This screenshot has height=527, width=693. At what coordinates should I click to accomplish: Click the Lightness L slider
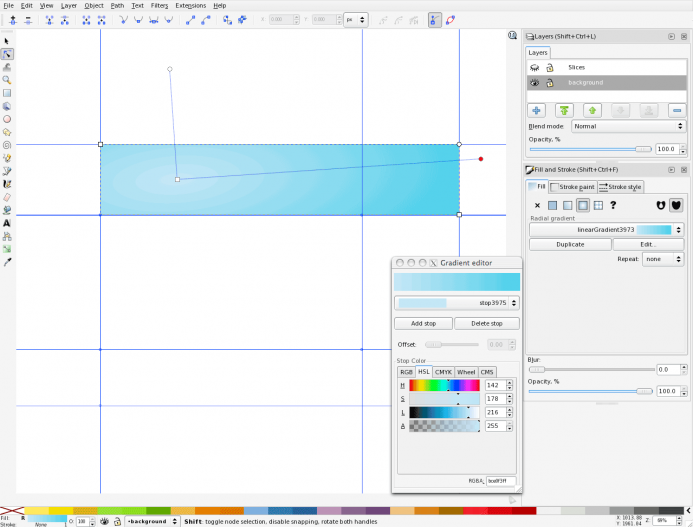coord(444,412)
